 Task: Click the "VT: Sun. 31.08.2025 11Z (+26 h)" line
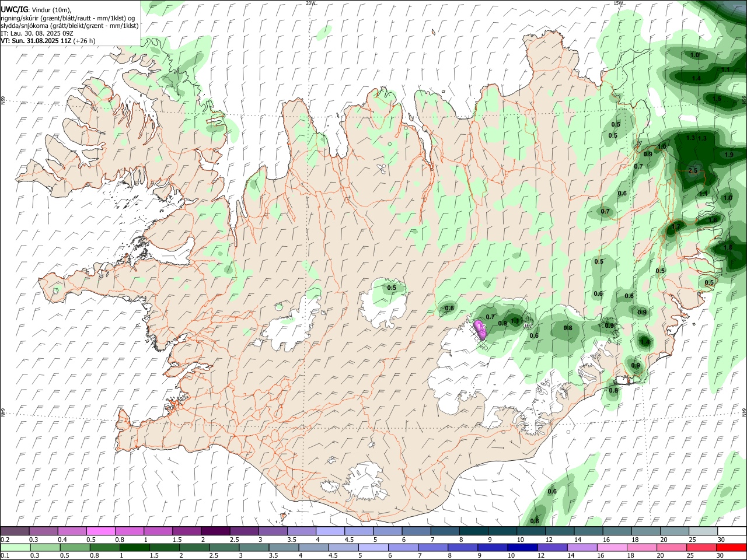coord(48,41)
